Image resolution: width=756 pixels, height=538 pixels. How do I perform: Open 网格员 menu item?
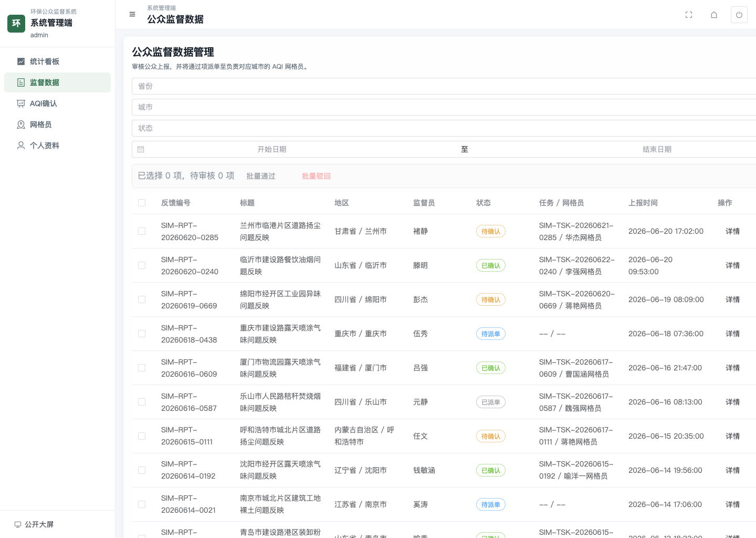[x=57, y=125]
